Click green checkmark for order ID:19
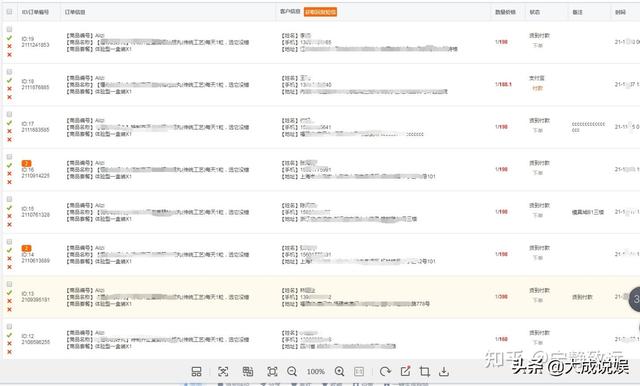The width and height of the screenshot is (640, 386). [x=9, y=38]
